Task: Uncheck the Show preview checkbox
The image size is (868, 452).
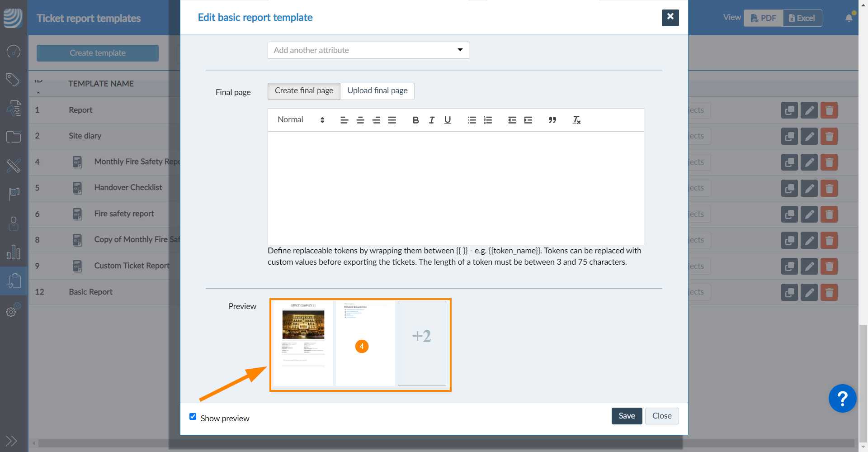Action: click(x=193, y=417)
